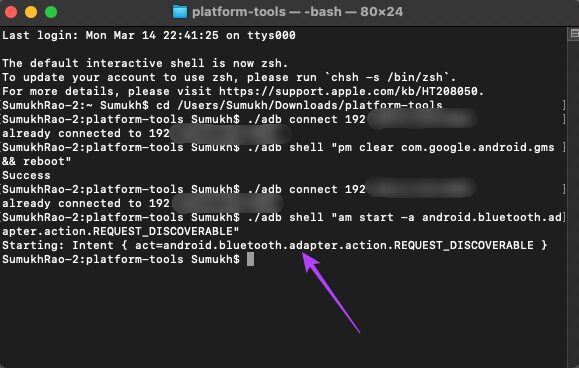Click the window title platform-tools — -bash
The image size is (579, 368).
pos(297,12)
